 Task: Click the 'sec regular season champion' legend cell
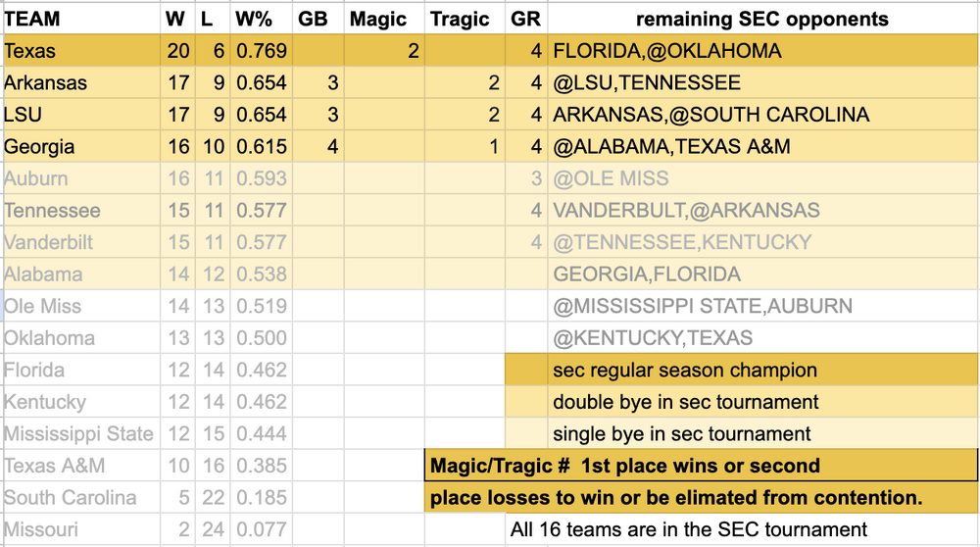click(684, 371)
